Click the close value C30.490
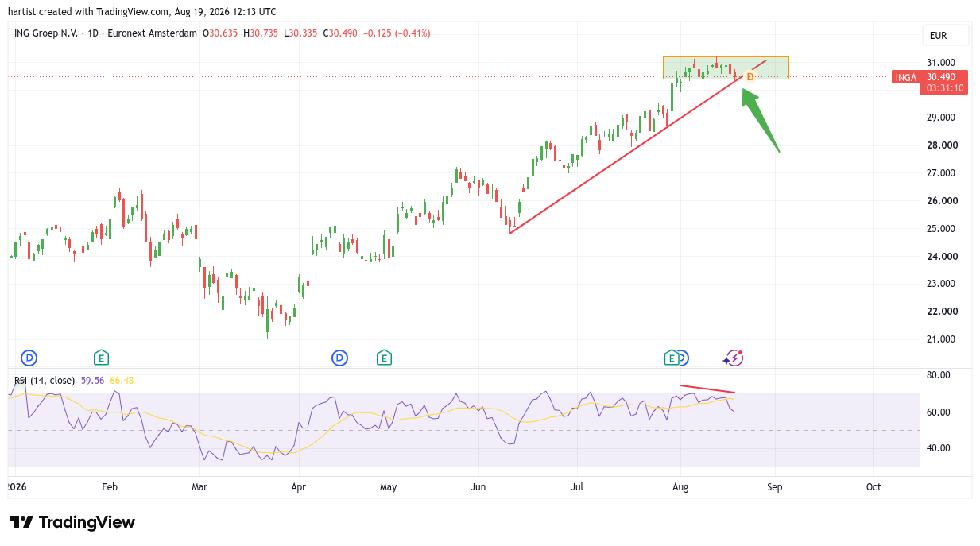Viewport: 980px width, 546px height. (340, 33)
